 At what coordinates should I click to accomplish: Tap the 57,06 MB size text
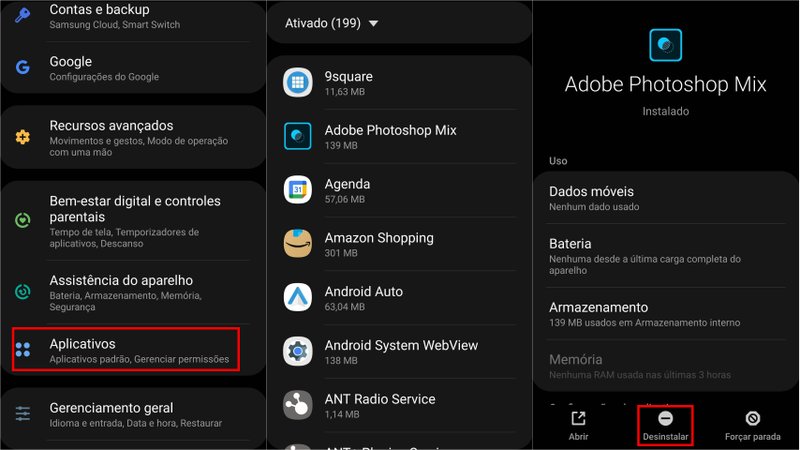pyautogui.click(x=344, y=199)
